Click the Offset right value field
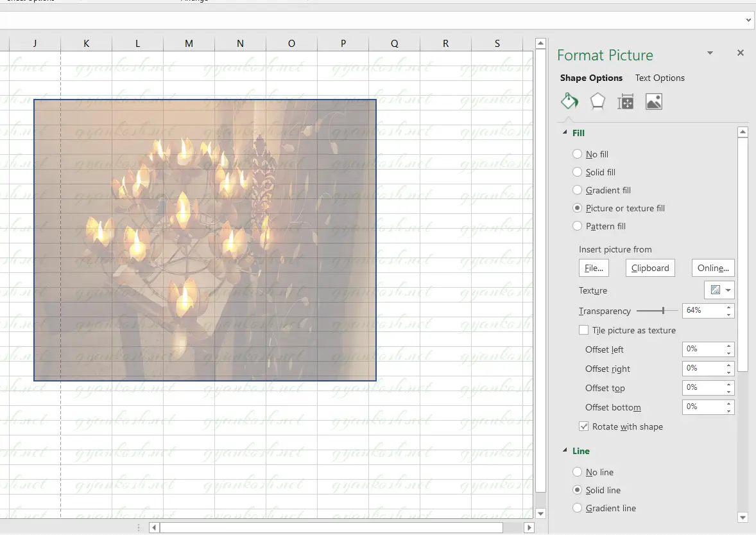Viewport: 756px width, 535px height. [x=703, y=368]
